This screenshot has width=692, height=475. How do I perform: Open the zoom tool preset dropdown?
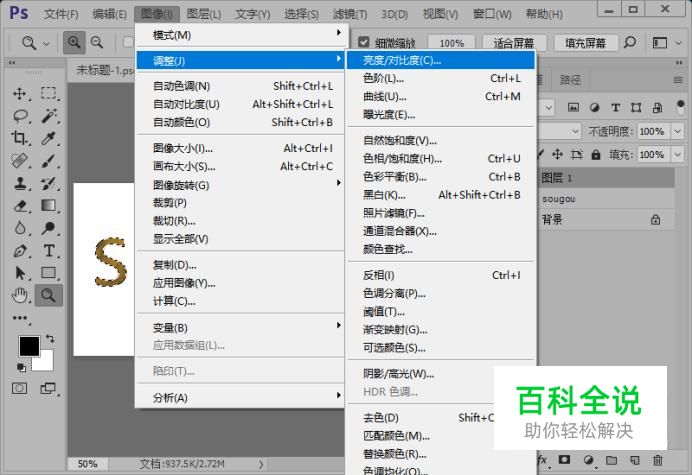[46, 43]
